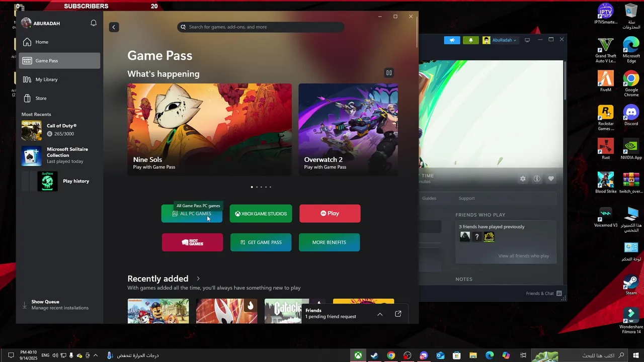Click Steam announcements megaphone button
The width and height of the screenshot is (644, 362).
pyautogui.click(x=452, y=40)
